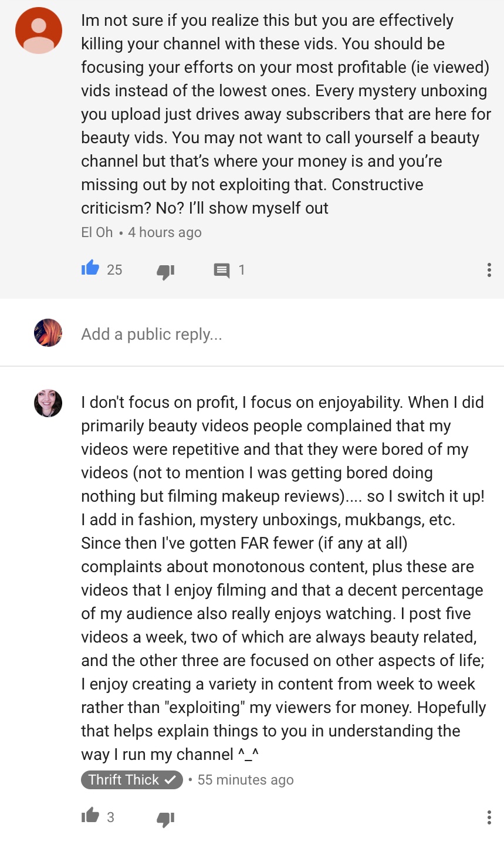Open the three-dot menu for Thrift Thick's reply
Image resolution: width=504 pixels, height=845 pixels.
click(x=489, y=817)
